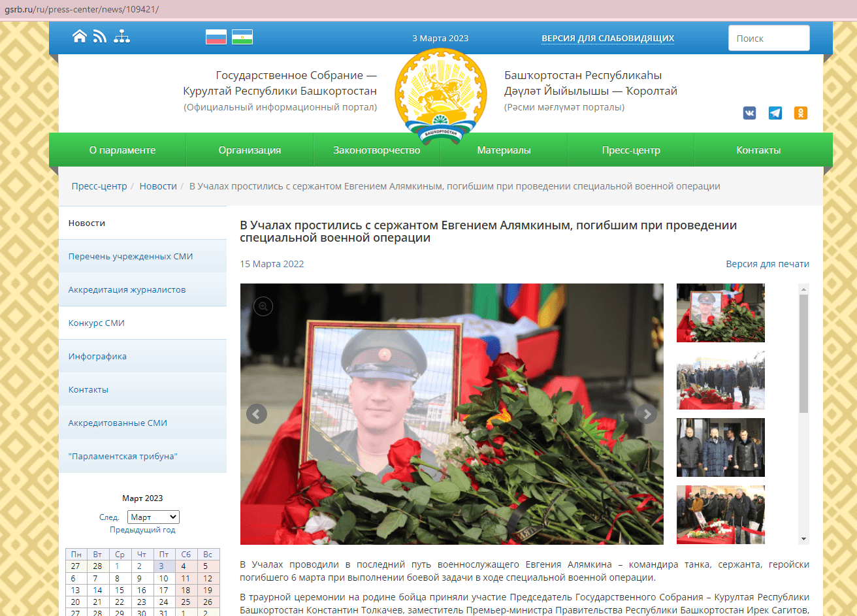The height and width of the screenshot is (616, 857).
Task: Open Конкурс СМИ sidebar item
Action: tap(142, 323)
